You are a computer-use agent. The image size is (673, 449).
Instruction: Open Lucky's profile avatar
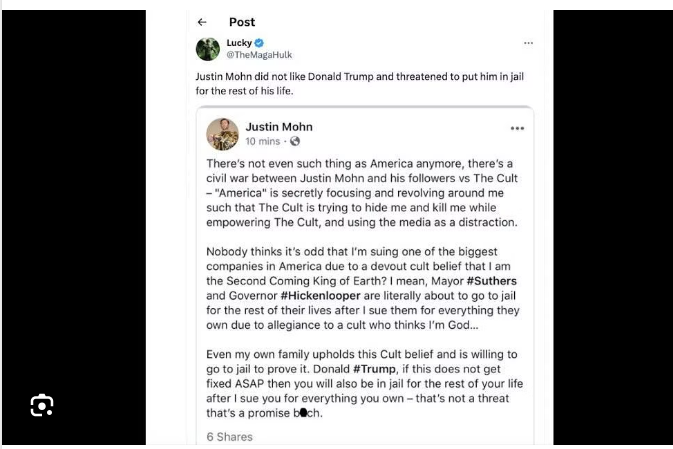207,49
